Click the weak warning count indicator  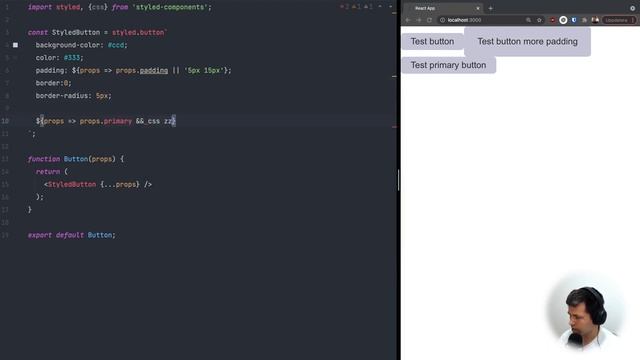click(x=368, y=7)
